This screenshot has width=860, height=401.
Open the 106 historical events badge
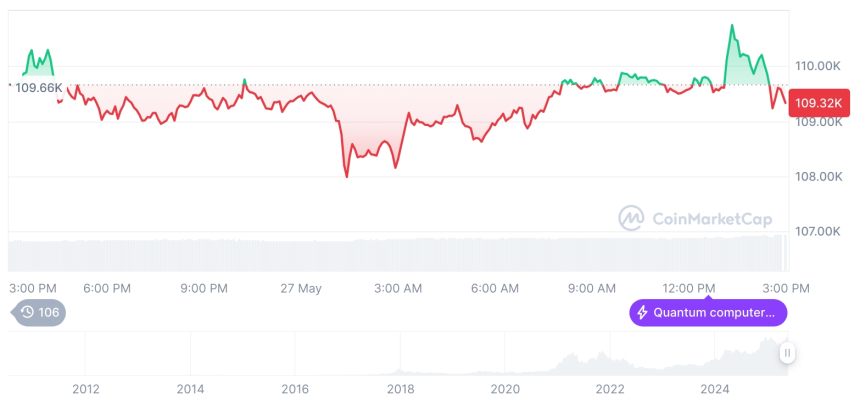[39, 312]
